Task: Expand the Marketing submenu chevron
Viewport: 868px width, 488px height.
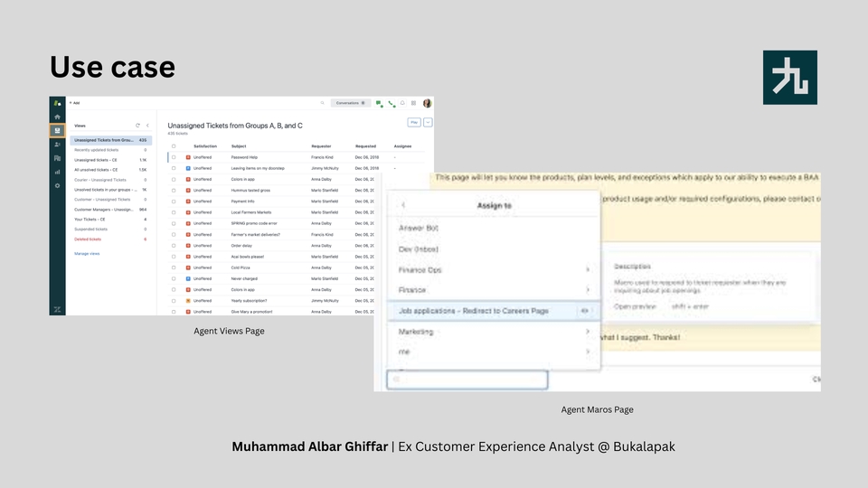Action: click(x=588, y=332)
